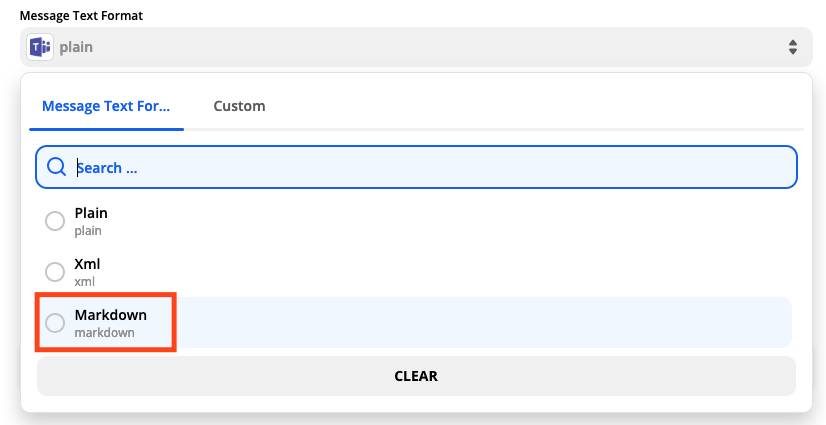
Task: Select the Plain radio button circle
Action: tap(55, 221)
